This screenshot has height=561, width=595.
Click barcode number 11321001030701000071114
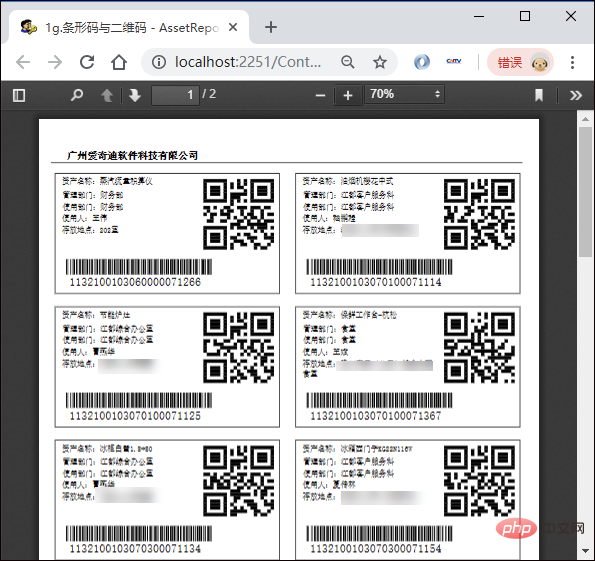click(376, 282)
